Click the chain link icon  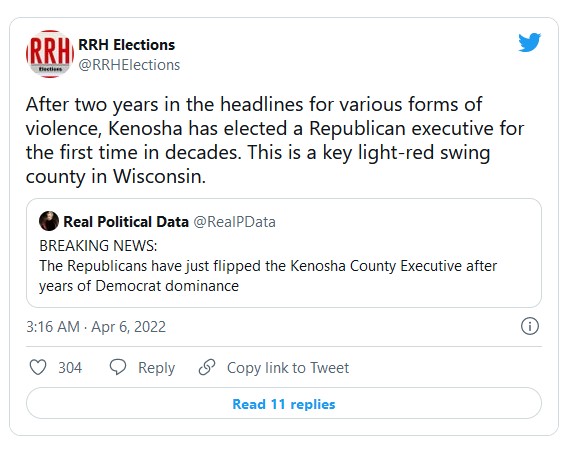click(207, 367)
